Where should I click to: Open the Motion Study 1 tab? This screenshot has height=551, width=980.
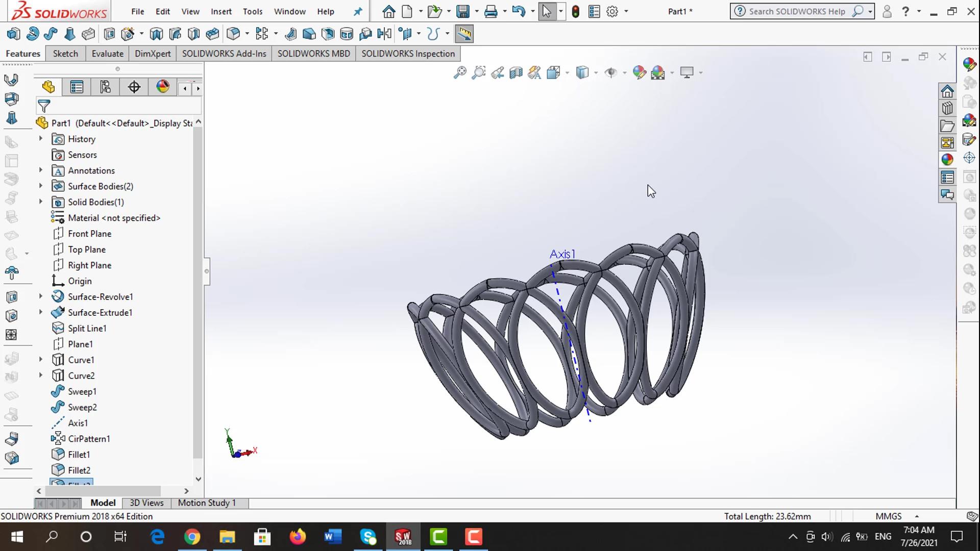(207, 503)
